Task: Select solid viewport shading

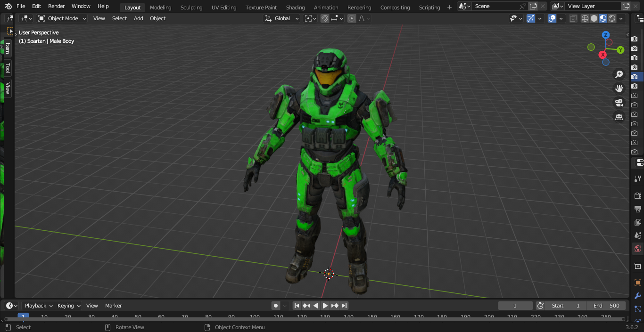Action: point(594,18)
